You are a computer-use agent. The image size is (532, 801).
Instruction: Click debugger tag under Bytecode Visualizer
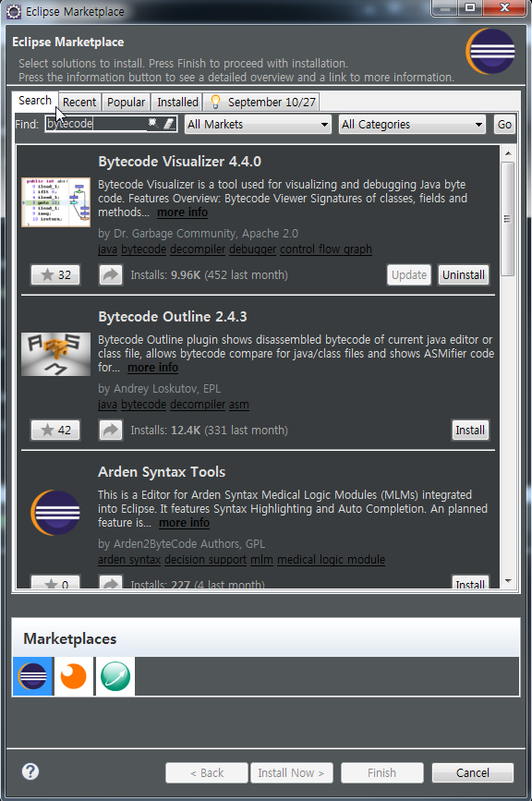[x=253, y=249]
